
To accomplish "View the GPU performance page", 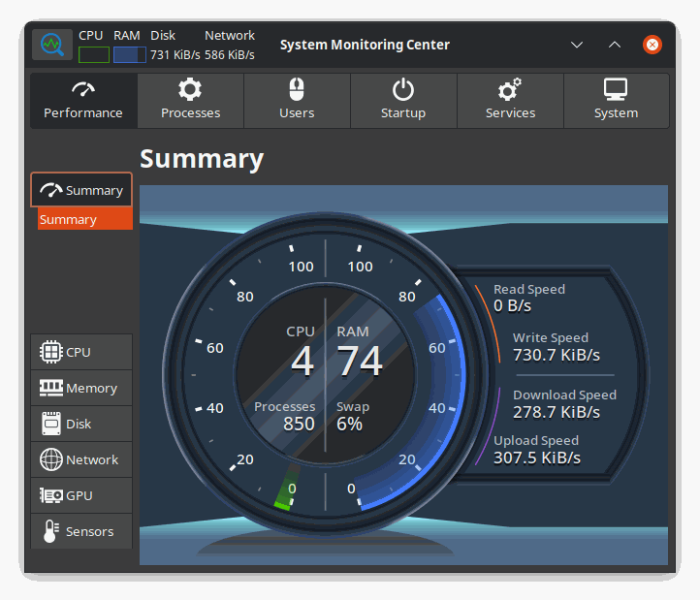I will [x=81, y=496].
